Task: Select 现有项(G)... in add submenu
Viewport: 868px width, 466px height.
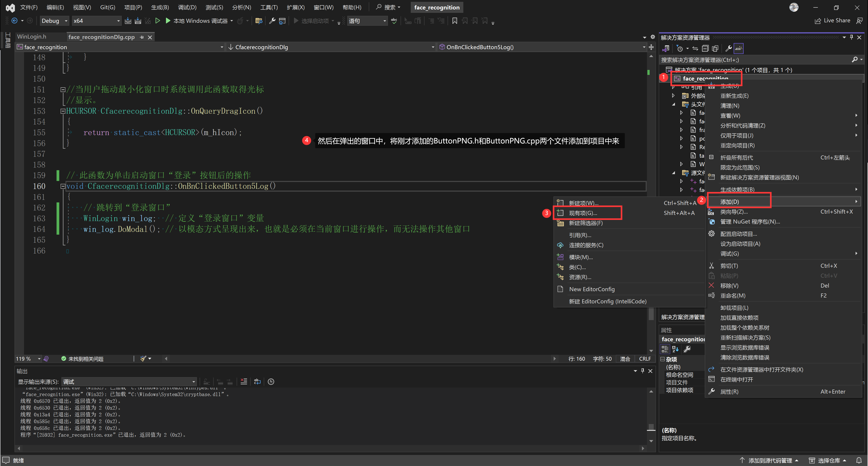Action: [x=583, y=213]
